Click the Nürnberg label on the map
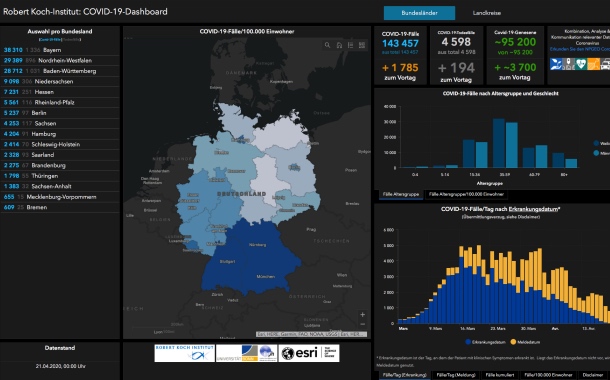This screenshot has width=610, height=380. 258,245
